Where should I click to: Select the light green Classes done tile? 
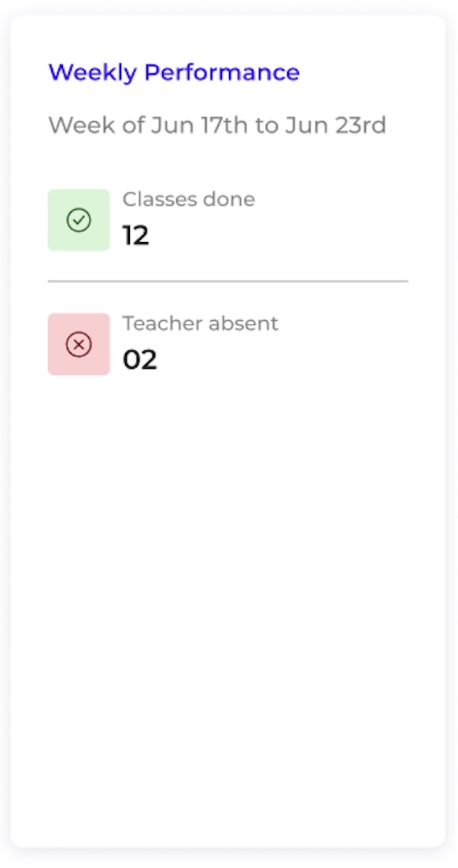79,220
